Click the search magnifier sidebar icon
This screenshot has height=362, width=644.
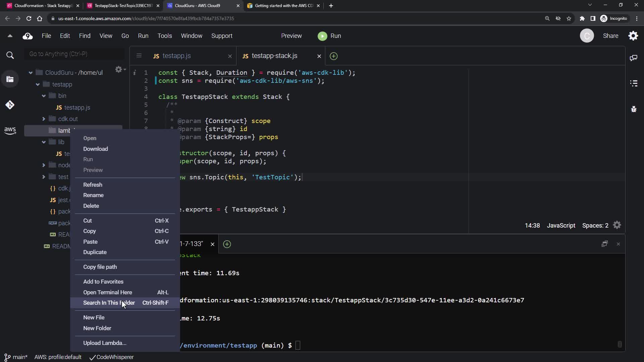(10, 55)
